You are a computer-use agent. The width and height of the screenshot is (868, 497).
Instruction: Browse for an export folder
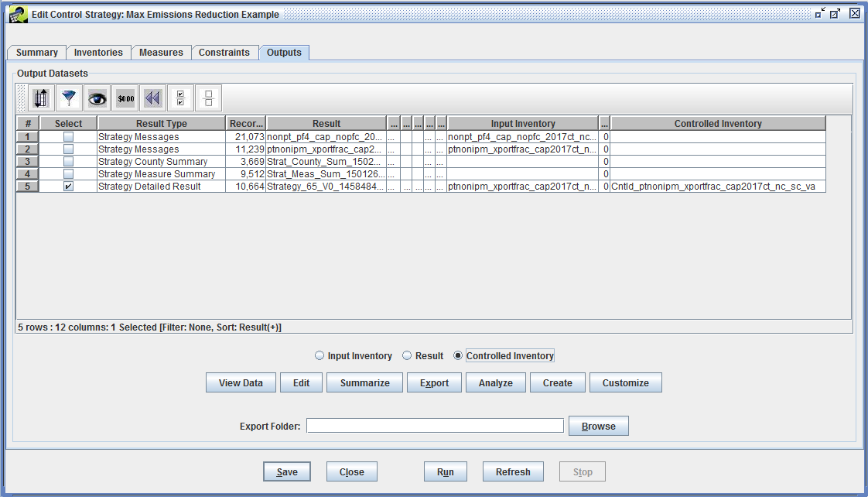click(598, 425)
